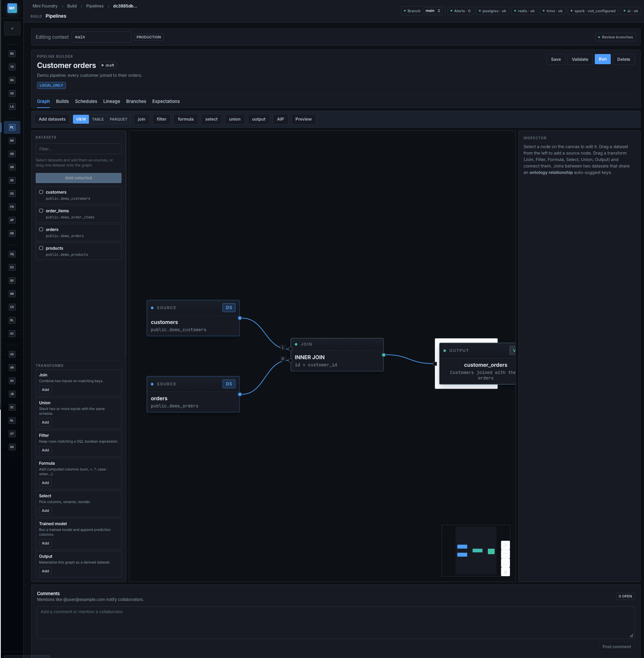Zoom in on the graph canvas
The width and height of the screenshot is (644, 658).
[505, 545]
